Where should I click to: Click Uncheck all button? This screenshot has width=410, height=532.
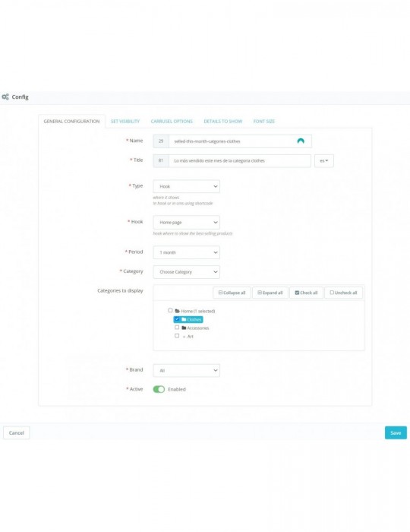coord(344,293)
